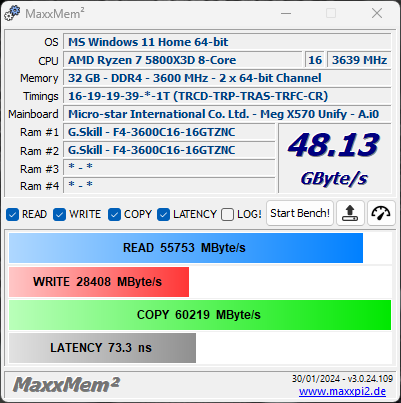Select the Memory field 32 GB DDR4

(x=227, y=78)
